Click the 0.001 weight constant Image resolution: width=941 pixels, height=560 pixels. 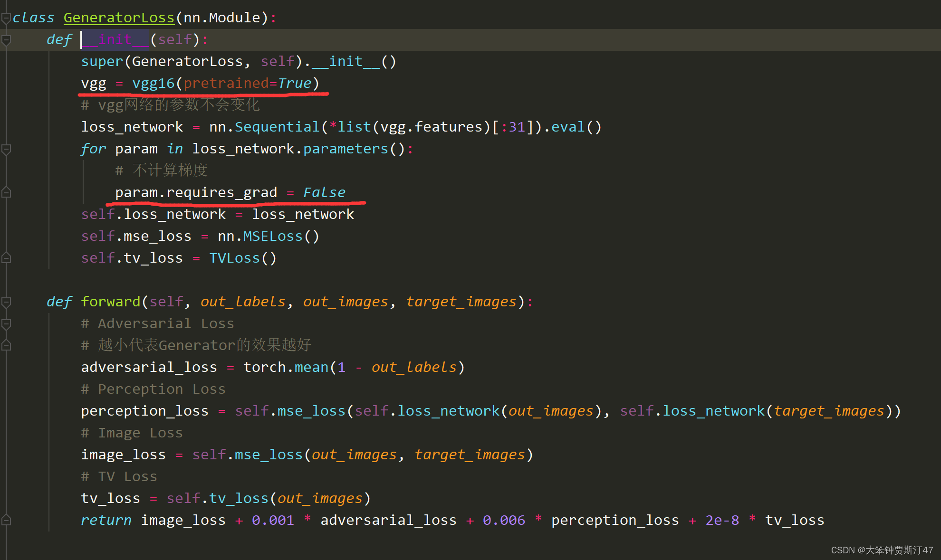(x=273, y=521)
